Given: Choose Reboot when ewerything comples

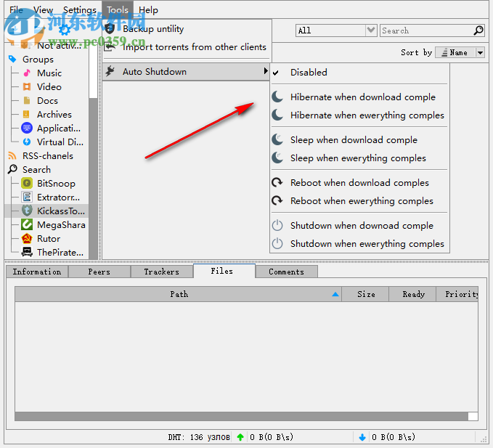Looking at the screenshot, I should tap(359, 200).
